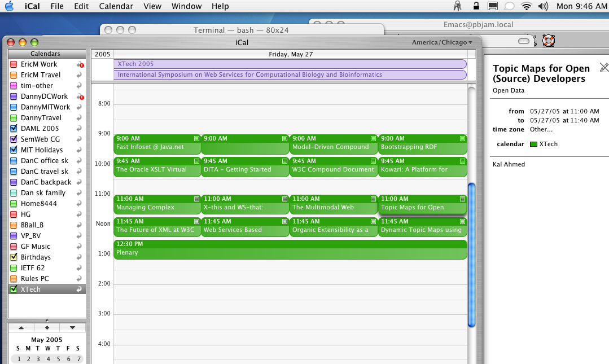Click the Open Data location text
609x364 pixels.
pyautogui.click(x=509, y=90)
